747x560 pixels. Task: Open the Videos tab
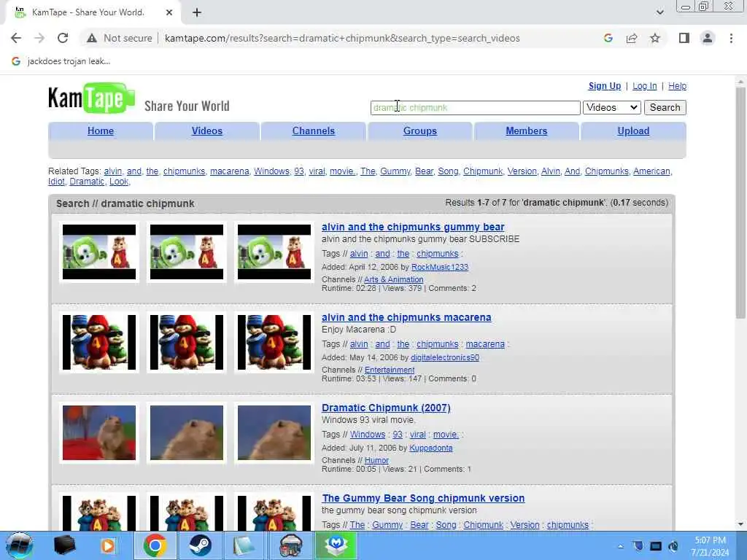(206, 131)
